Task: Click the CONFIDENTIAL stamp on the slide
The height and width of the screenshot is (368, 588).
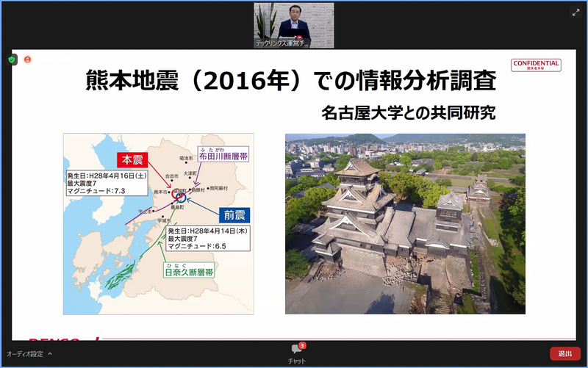Action: tap(536, 65)
